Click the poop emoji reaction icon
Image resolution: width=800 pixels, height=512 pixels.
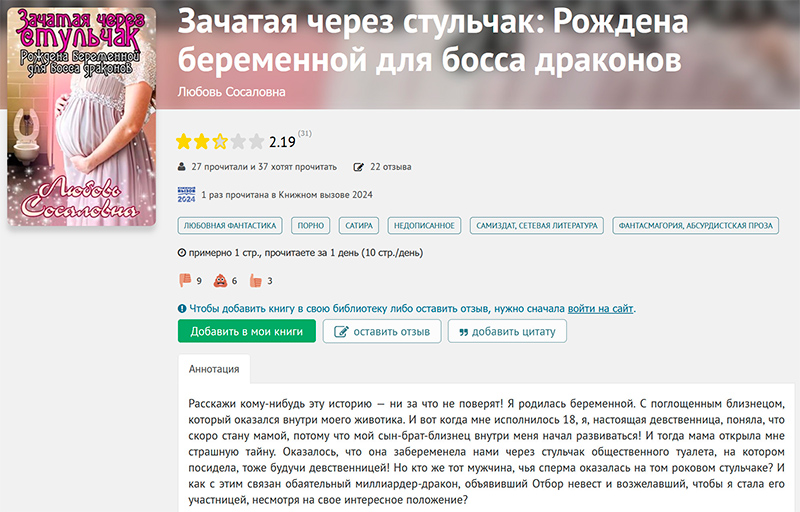coord(219,281)
